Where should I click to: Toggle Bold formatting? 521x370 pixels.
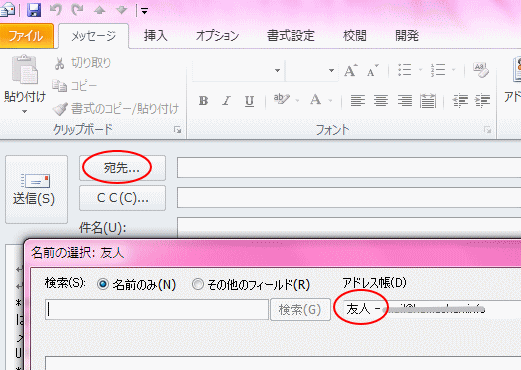[203, 100]
